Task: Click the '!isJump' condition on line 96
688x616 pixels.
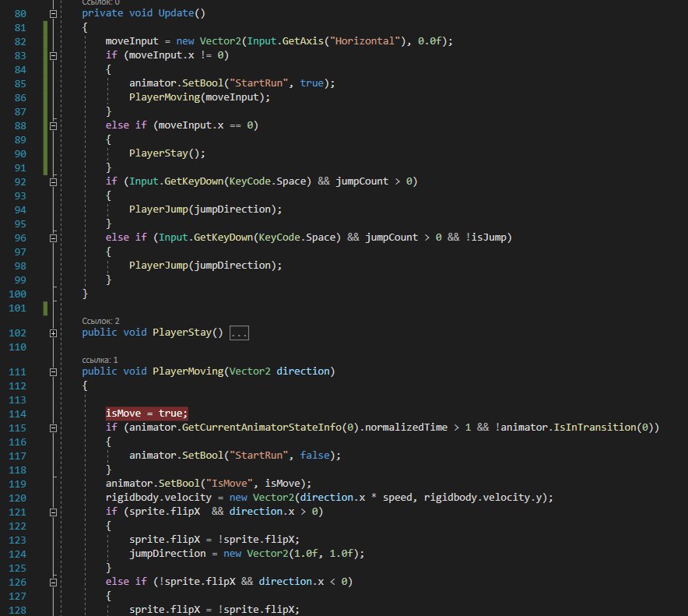Action: pos(486,237)
